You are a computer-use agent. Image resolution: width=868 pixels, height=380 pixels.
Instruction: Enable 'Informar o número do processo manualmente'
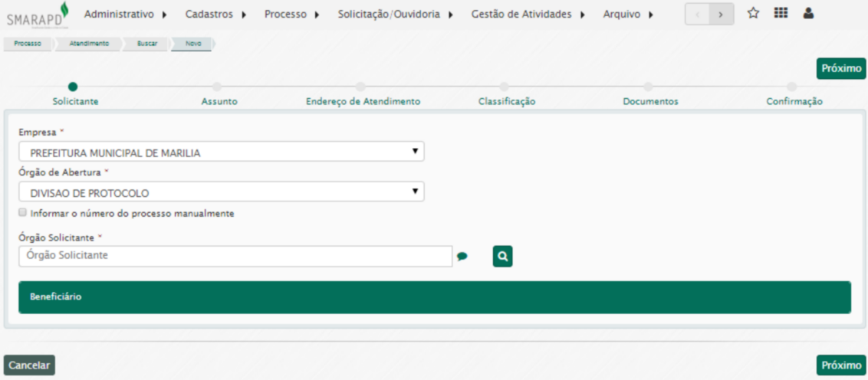[23, 213]
